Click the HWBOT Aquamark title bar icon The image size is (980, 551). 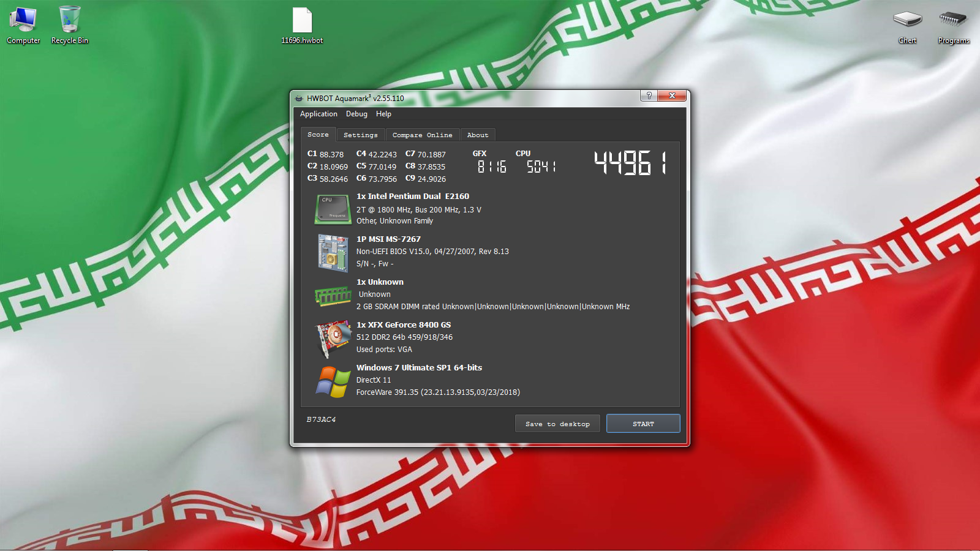pyautogui.click(x=299, y=98)
